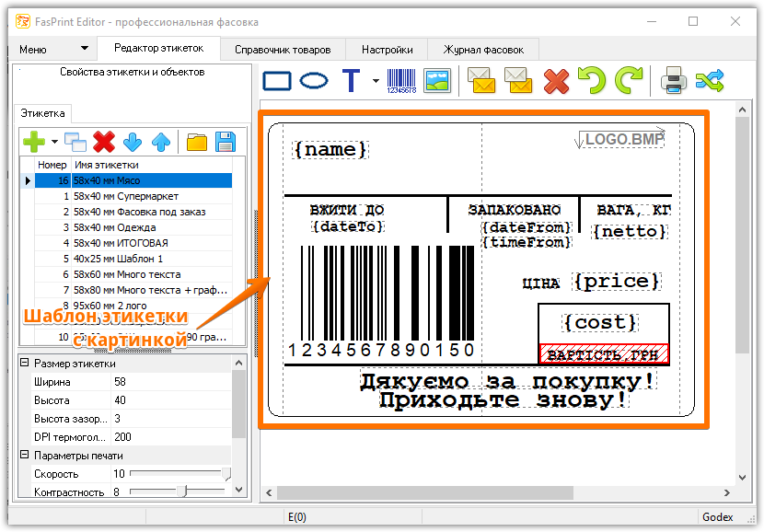Viewport: 764px width, 532px height.
Task: Delete object with the red cross beside undo
Action: [x=556, y=81]
